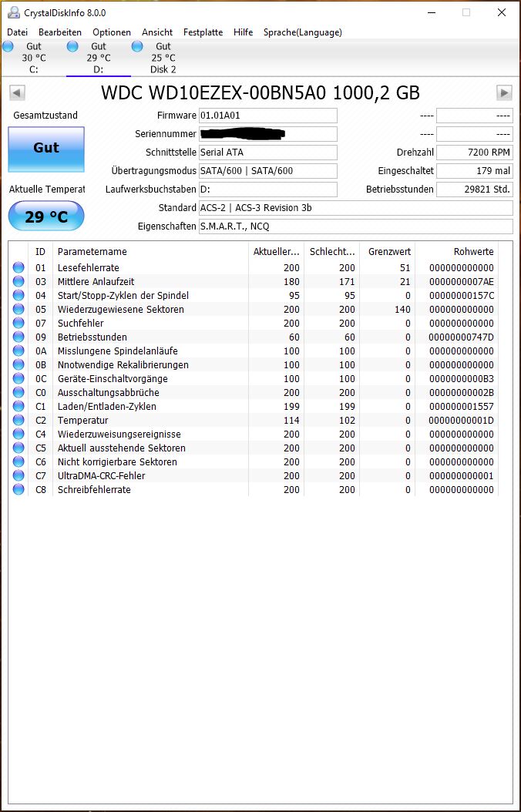Click the Eingeschaltet field 179 mal

point(475,171)
